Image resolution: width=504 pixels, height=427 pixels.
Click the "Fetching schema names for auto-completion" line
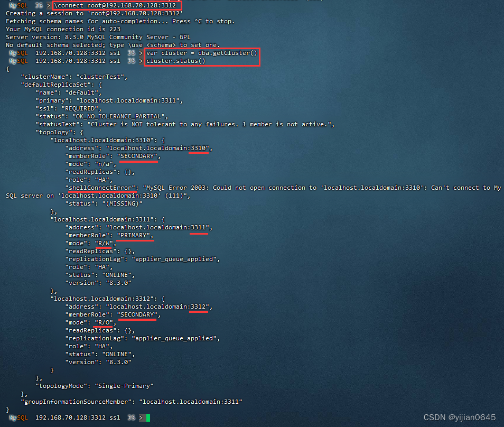[x=120, y=21]
